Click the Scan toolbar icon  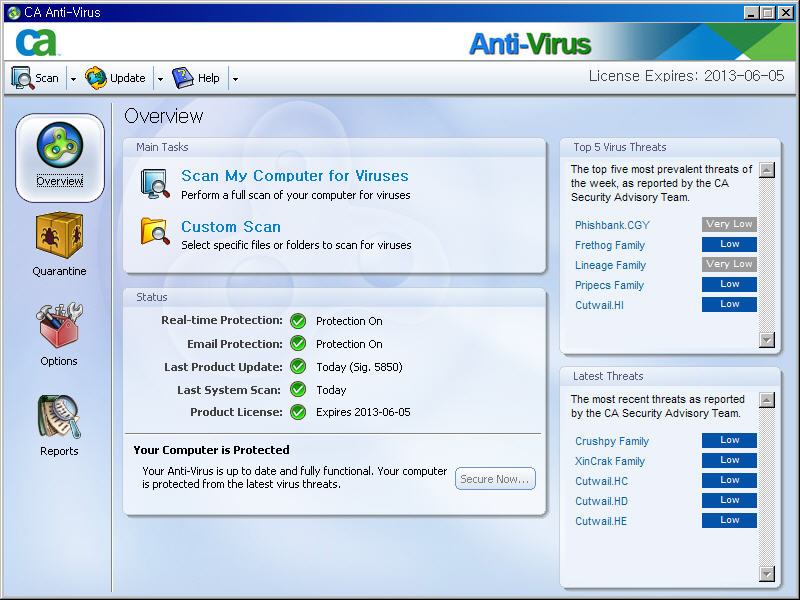coord(22,78)
